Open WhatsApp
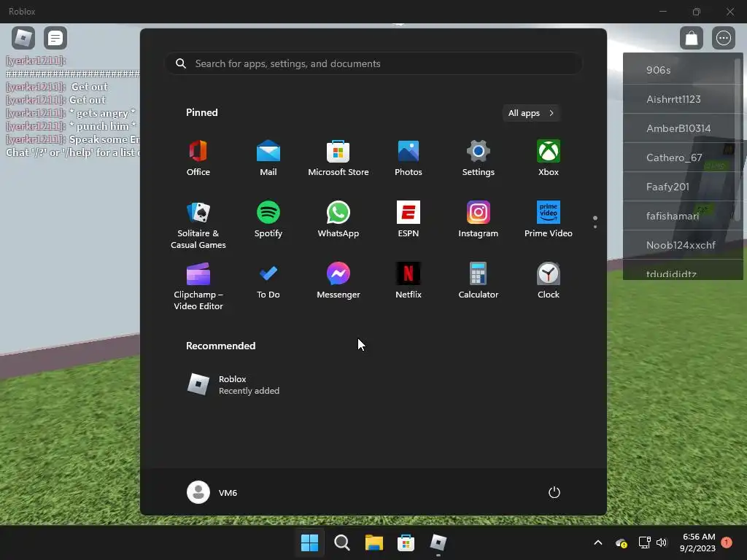This screenshot has height=560, width=747. coord(338,220)
